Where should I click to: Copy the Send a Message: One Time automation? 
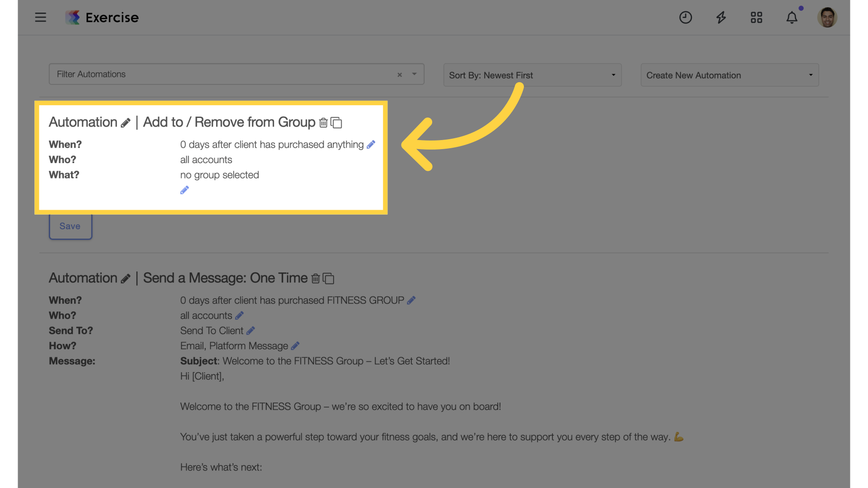click(x=329, y=278)
